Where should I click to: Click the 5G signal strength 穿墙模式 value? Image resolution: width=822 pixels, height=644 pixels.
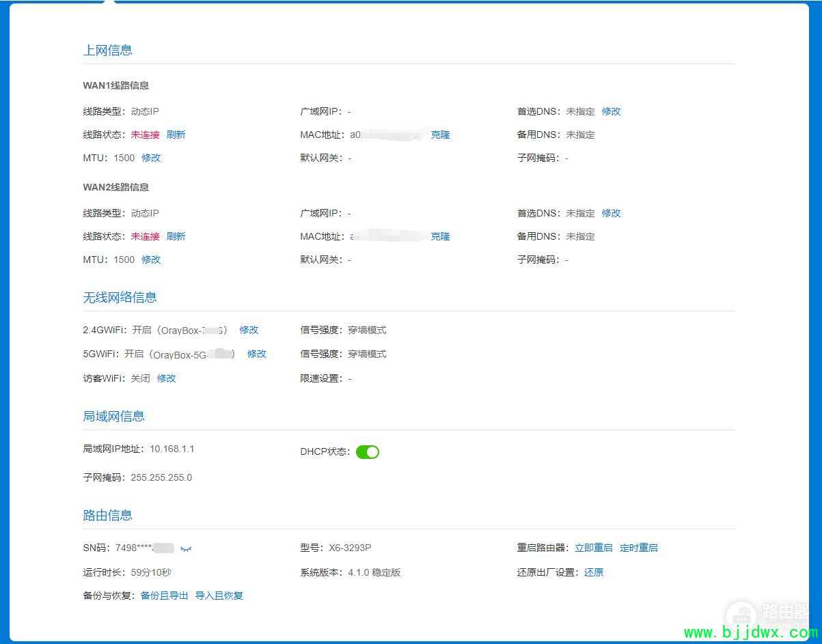pyautogui.click(x=367, y=354)
